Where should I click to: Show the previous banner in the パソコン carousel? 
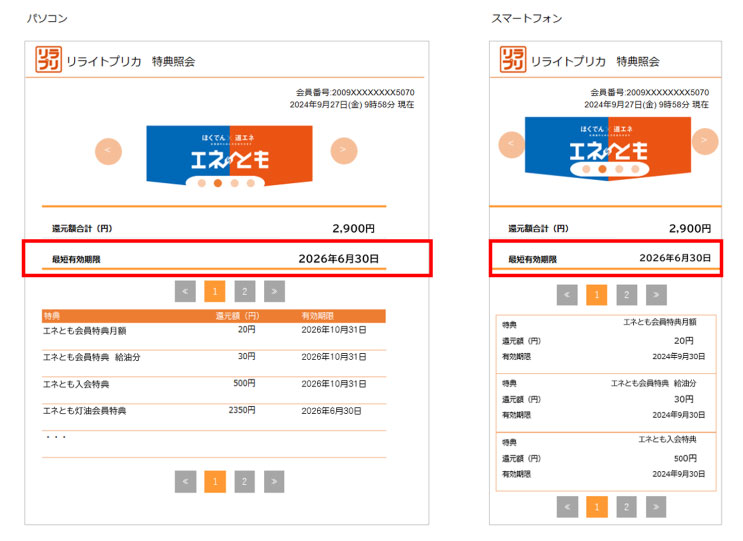(109, 151)
